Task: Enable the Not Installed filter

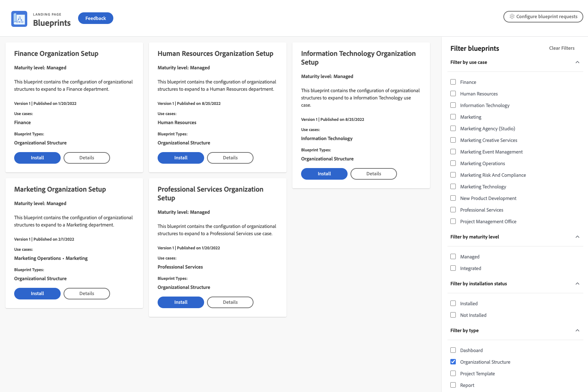Action: (453, 315)
